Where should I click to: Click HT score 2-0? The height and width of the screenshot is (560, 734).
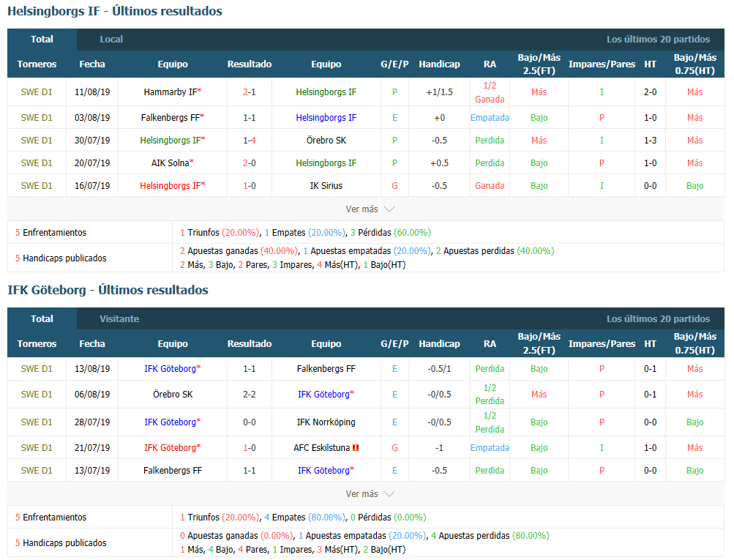click(x=650, y=92)
